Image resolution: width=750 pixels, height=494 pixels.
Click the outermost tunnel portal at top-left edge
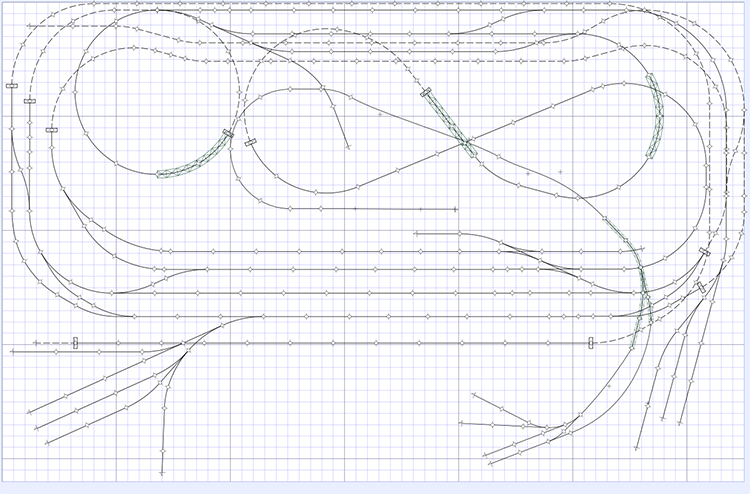coord(12,87)
